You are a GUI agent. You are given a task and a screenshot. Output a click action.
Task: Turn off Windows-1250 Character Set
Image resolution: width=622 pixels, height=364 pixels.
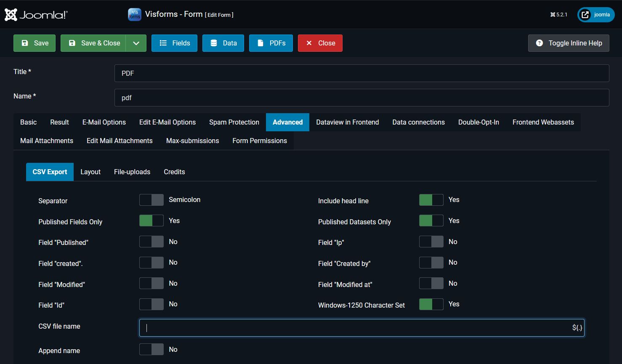[431, 304]
